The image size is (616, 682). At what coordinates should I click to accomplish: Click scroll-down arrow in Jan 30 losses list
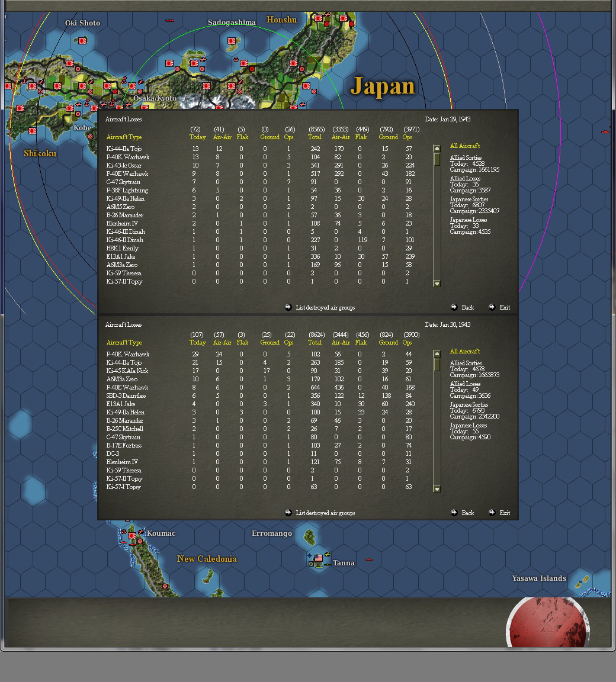coord(437,489)
